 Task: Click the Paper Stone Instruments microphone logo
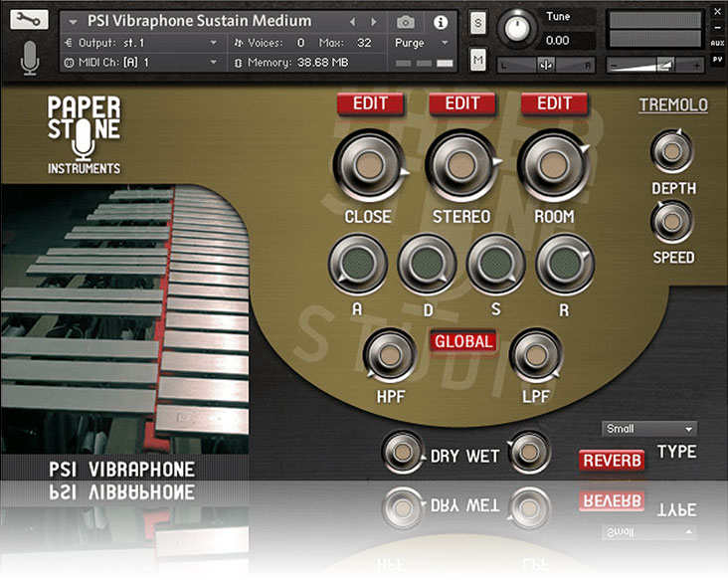[x=85, y=135]
